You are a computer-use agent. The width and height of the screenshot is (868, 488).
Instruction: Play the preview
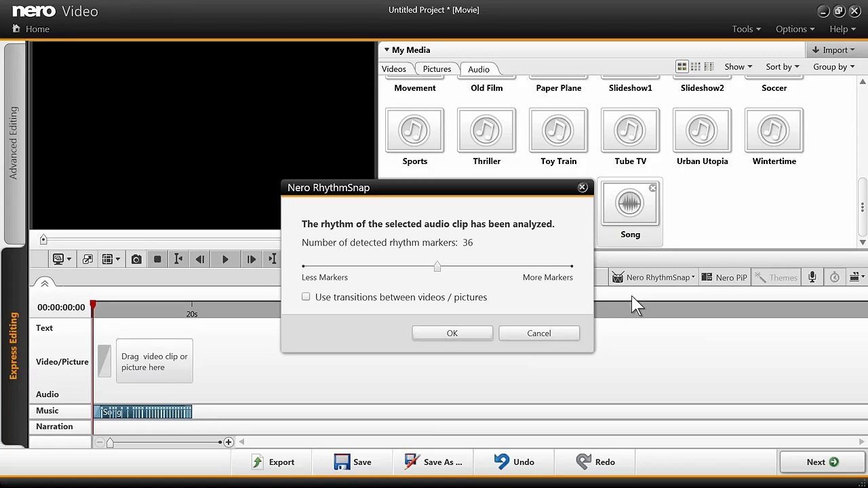pyautogui.click(x=225, y=259)
